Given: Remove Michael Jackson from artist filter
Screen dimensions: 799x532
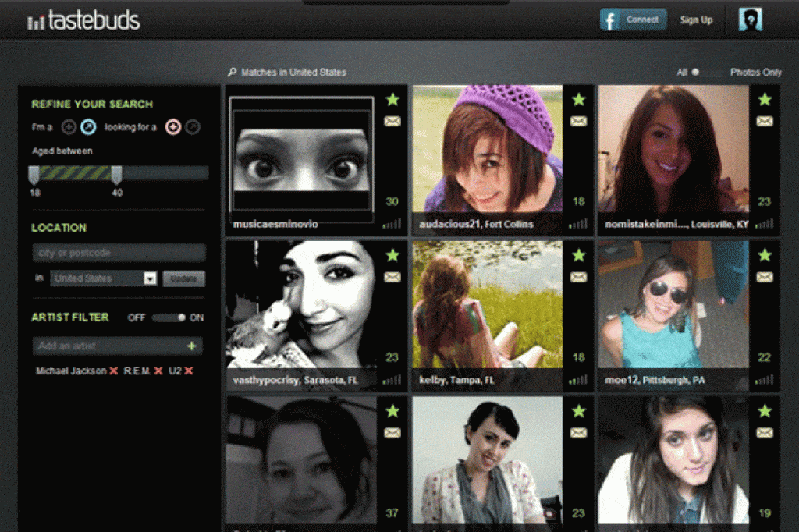Looking at the screenshot, I should pyautogui.click(x=114, y=371).
